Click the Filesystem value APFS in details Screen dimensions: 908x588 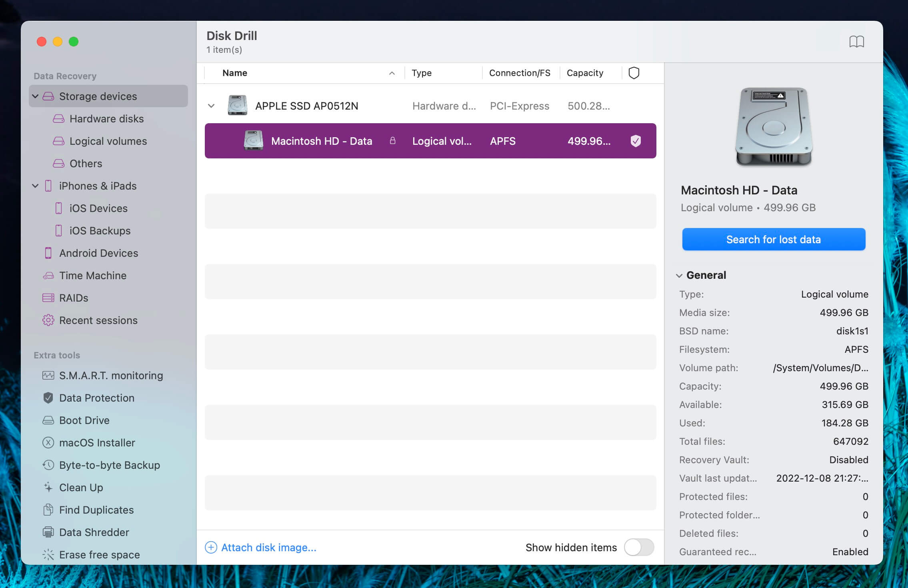856,350
